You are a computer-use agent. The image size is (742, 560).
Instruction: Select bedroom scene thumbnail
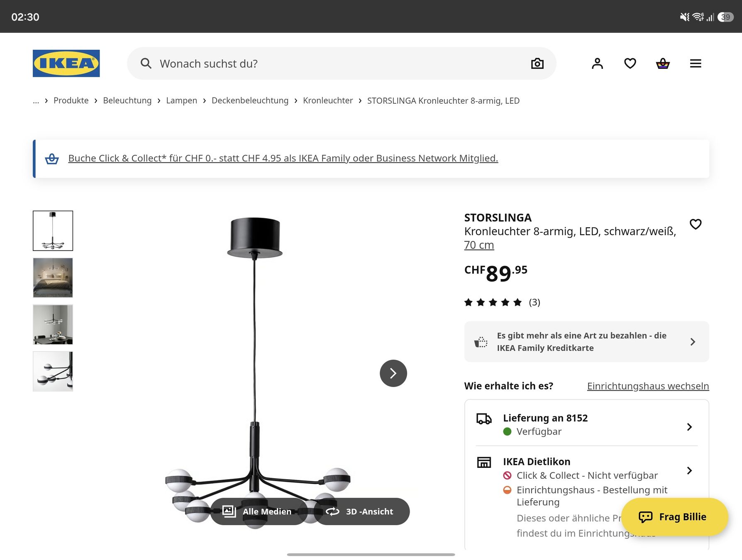[53, 278]
